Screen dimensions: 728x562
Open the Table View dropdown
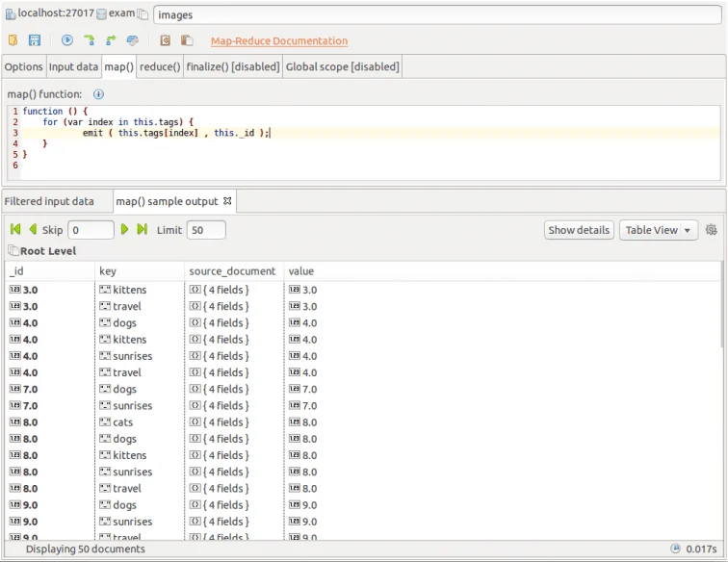coord(659,230)
